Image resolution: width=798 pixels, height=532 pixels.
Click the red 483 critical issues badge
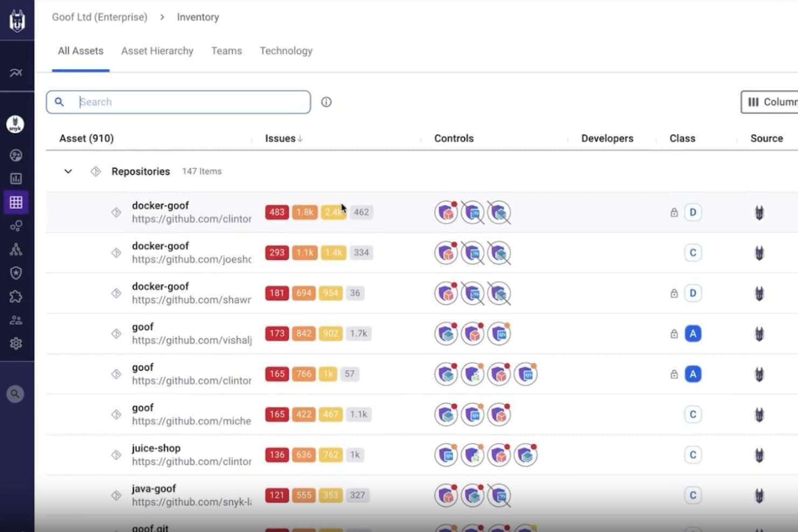point(277,212)
